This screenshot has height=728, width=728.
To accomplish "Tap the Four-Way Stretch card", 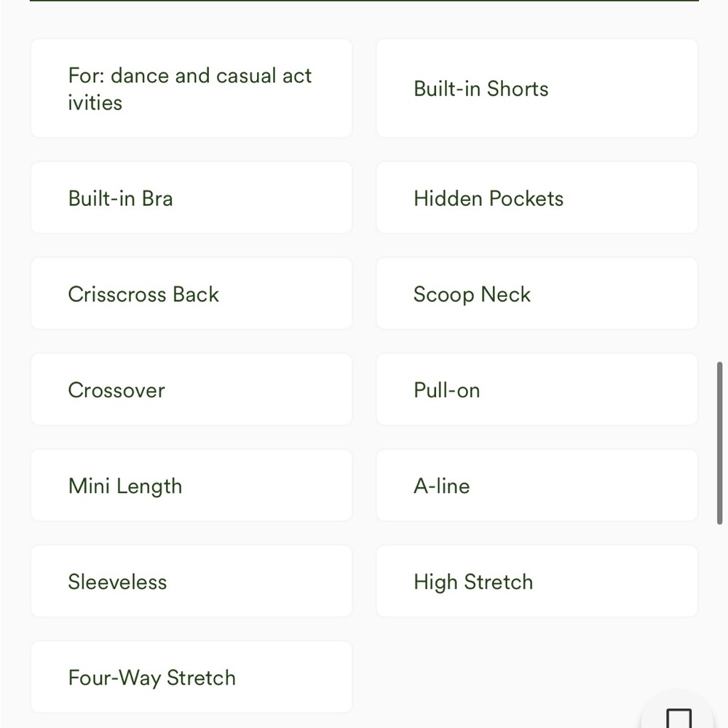I will pos(191,678).
